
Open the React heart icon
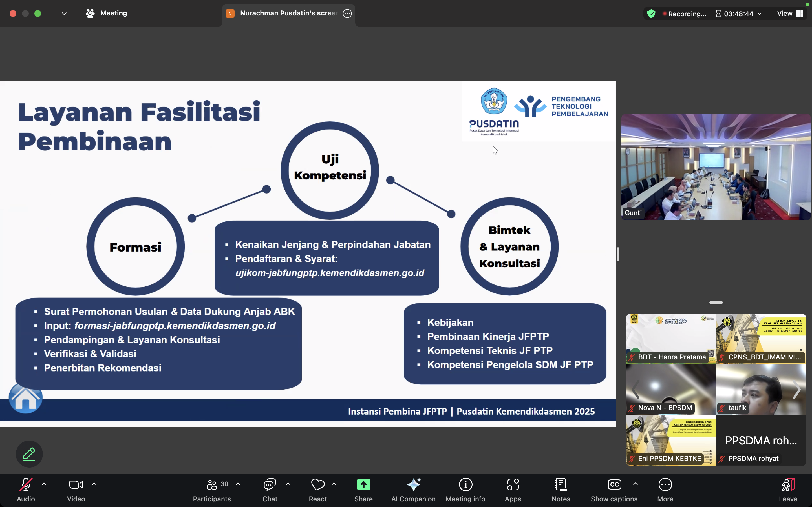[317, 484]
